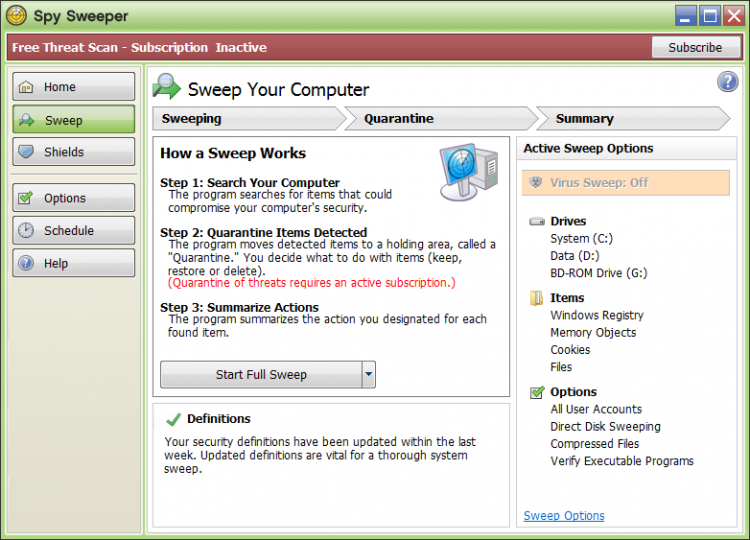This screenshot has width=750, height=540.
Task: Click the Drives heading
Action: click(x=568, y=221)
